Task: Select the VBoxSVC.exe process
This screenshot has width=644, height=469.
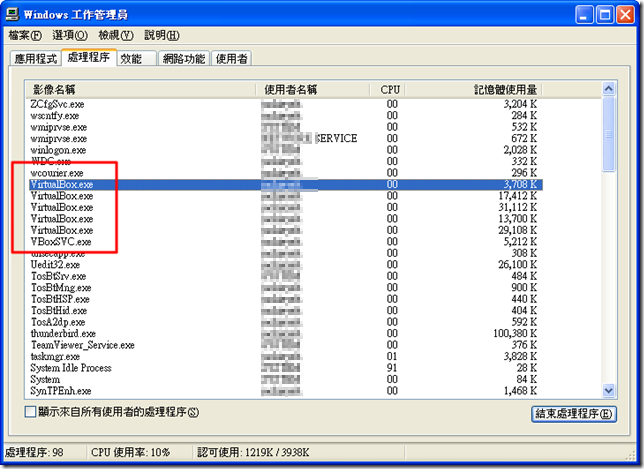Action: click(284, 242)
